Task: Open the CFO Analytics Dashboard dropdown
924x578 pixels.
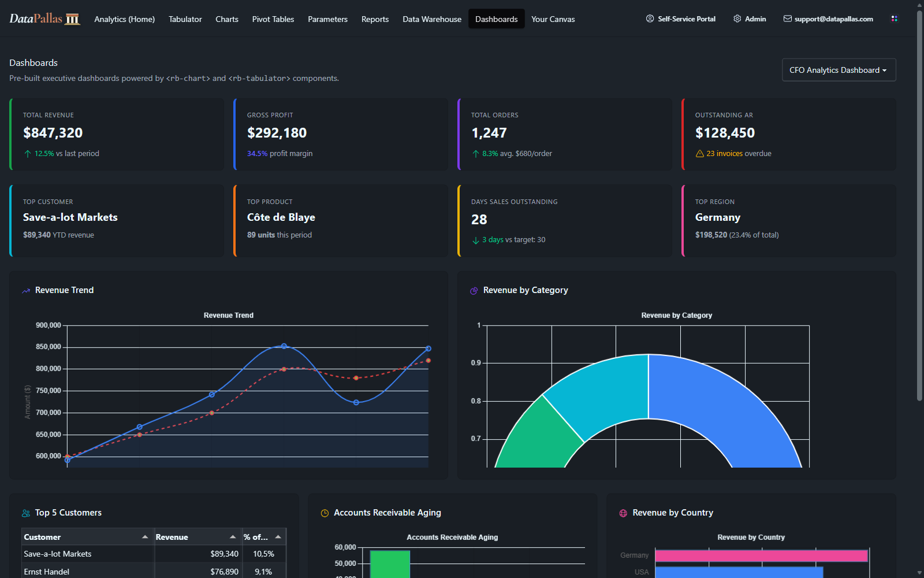Action: 839,70
